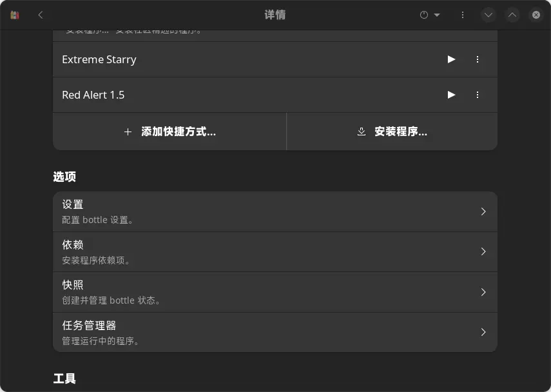The height and width of the screenshot is (392, 551).
Task: Open 配置 bottle 设置 settings entry
Action: [275, 211]
